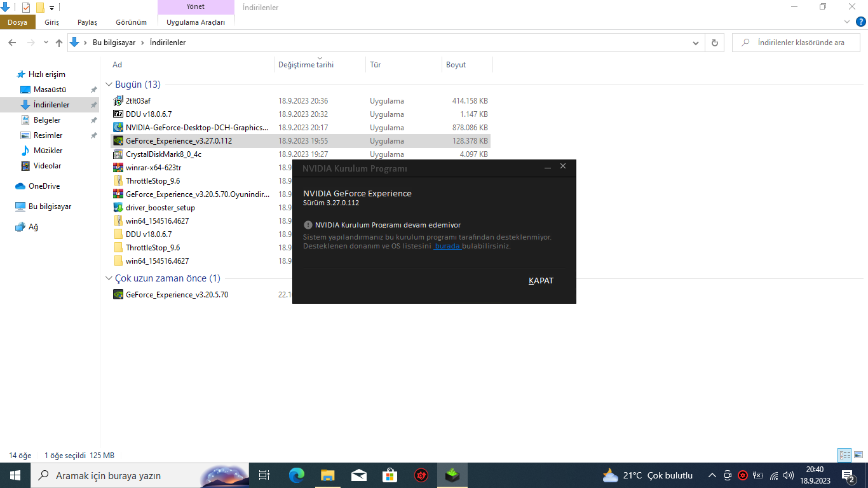Open the 2tlt03af application file icon
This screenshot has height=488, width=868.
tap(118, 101)
